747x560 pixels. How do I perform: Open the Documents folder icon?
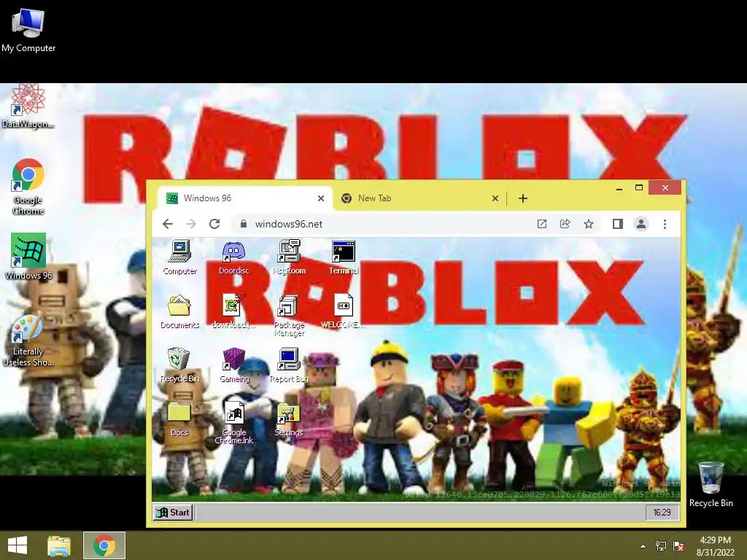[x=179, y=311]
